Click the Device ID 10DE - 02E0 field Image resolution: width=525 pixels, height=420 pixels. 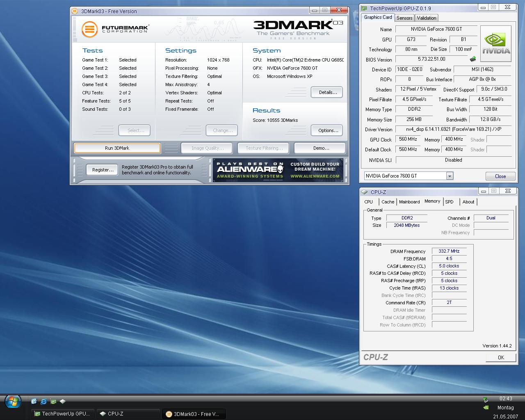(x=409, y=69)
